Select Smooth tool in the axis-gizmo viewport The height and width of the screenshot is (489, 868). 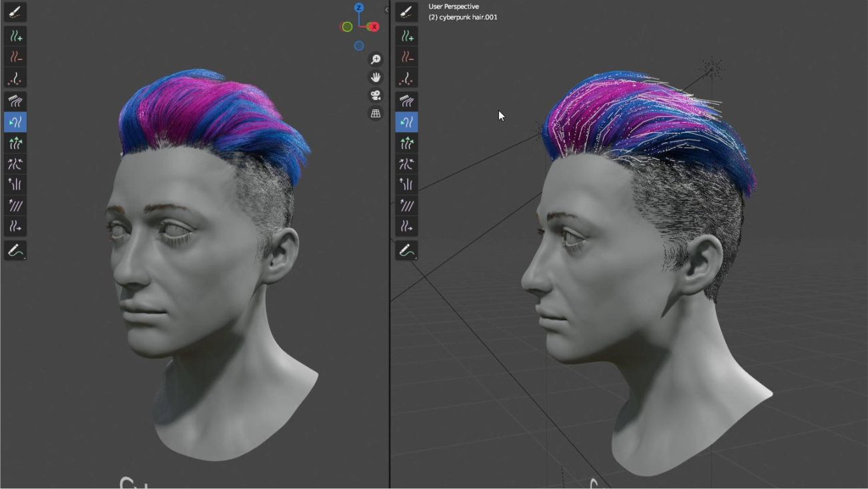coord(15,205)
